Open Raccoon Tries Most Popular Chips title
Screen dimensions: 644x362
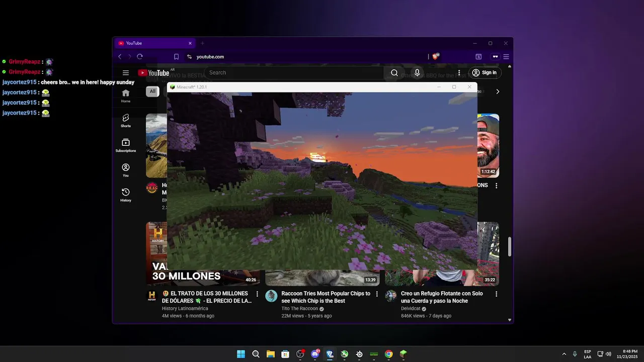tap(326, 297)
